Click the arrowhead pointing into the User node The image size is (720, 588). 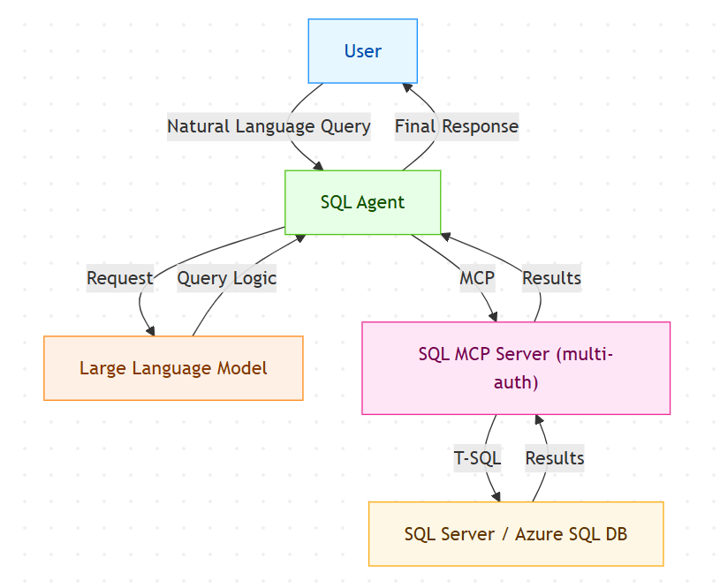pos(408,87)
